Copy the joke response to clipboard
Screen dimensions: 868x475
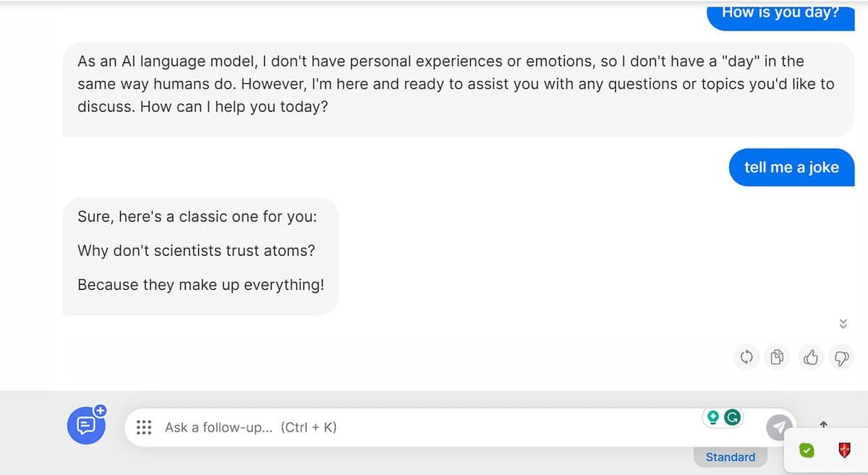click(778, 356)
